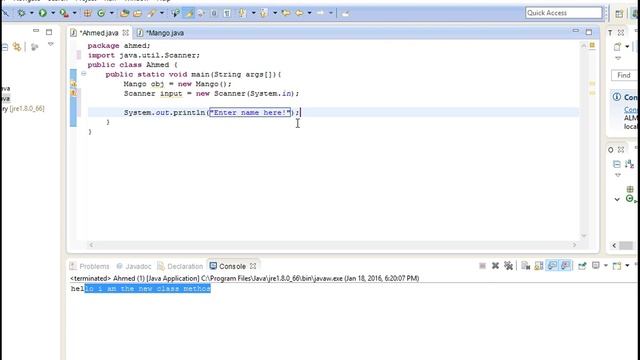Open the External Tools dropdown arrow
Image resolution: width=640 pixels, height=360 pixels.
point(74,13)
